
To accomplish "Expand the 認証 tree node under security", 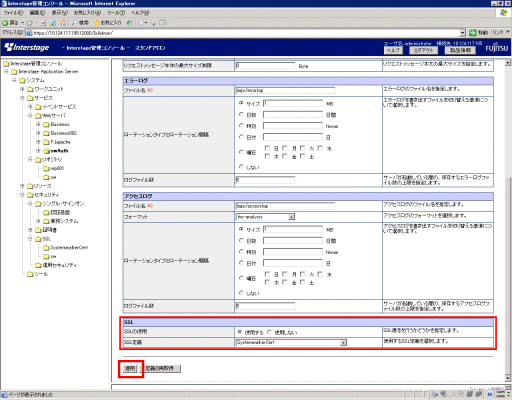I will pyautogui.click(x=30, y=230).
